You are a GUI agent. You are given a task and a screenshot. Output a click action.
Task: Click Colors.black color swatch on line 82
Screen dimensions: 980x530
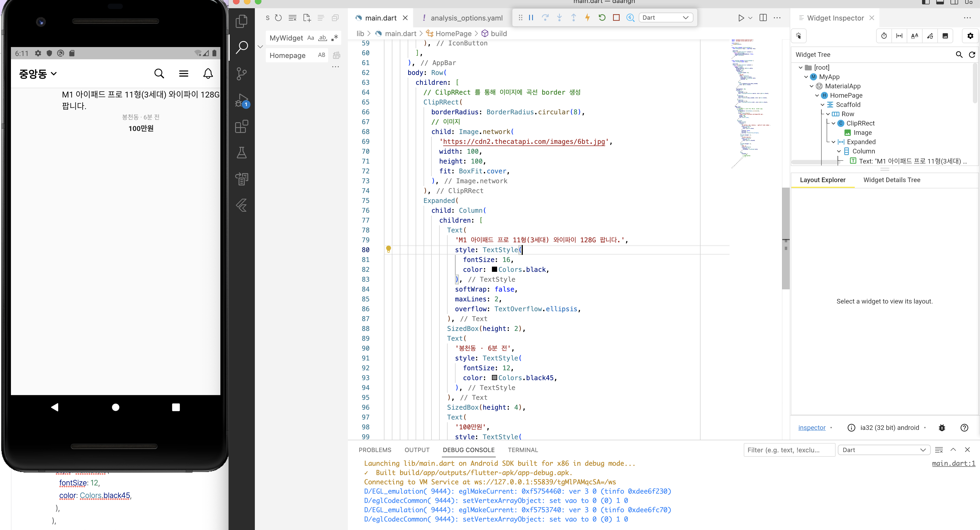click(494, 270)
